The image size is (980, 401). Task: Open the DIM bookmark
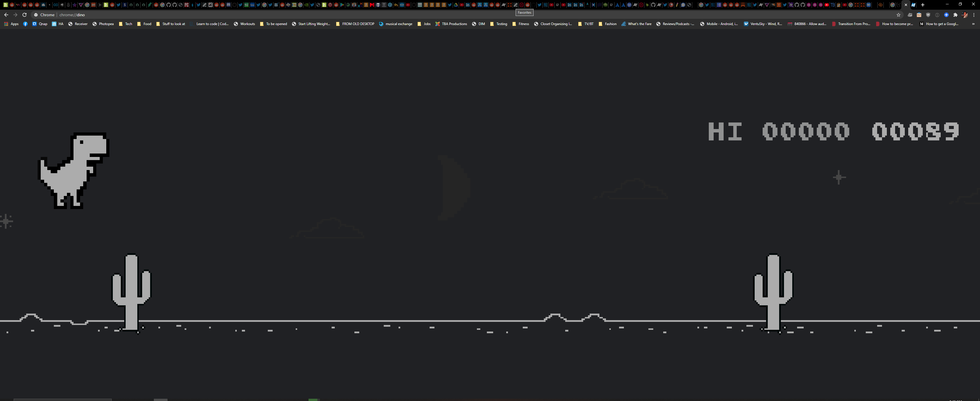(x=478, y=24)
